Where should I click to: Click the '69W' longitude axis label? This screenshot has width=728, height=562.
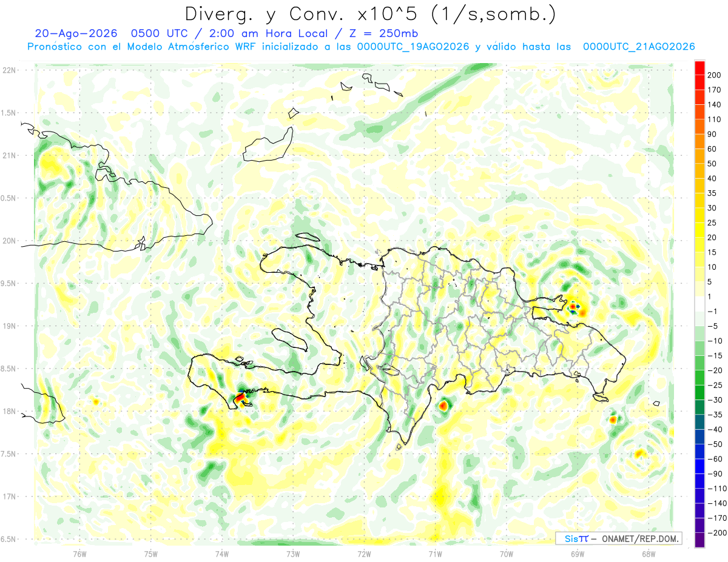point(577,554)
